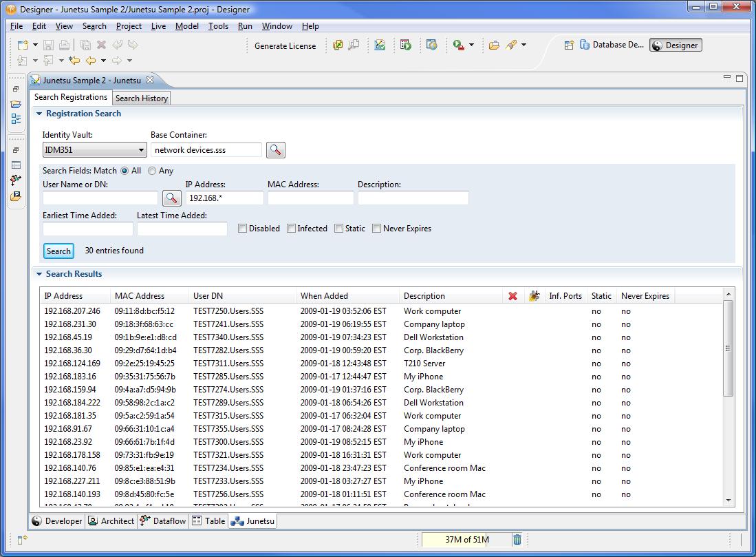756x557 pixels.
Task: Click the red X column header icon
Action: point(512,296)
